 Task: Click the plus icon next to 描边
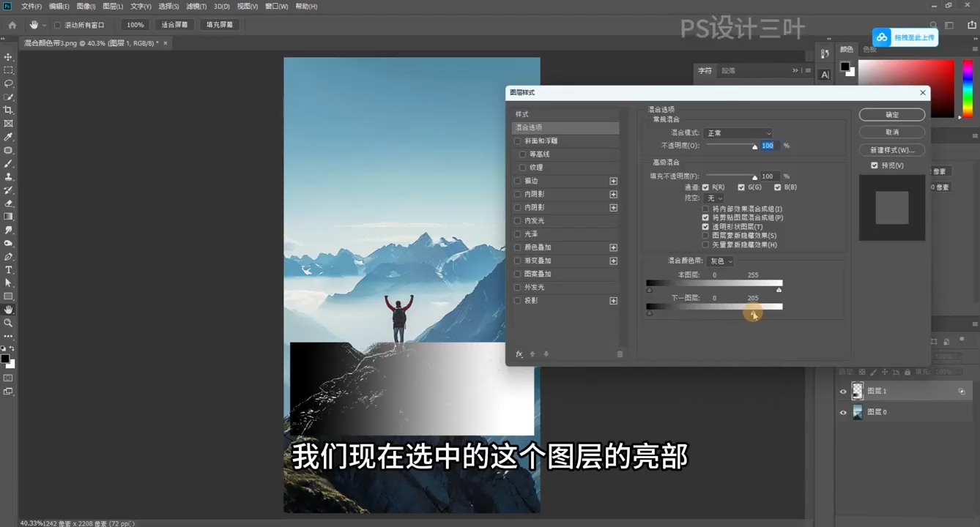coord(613,181)
